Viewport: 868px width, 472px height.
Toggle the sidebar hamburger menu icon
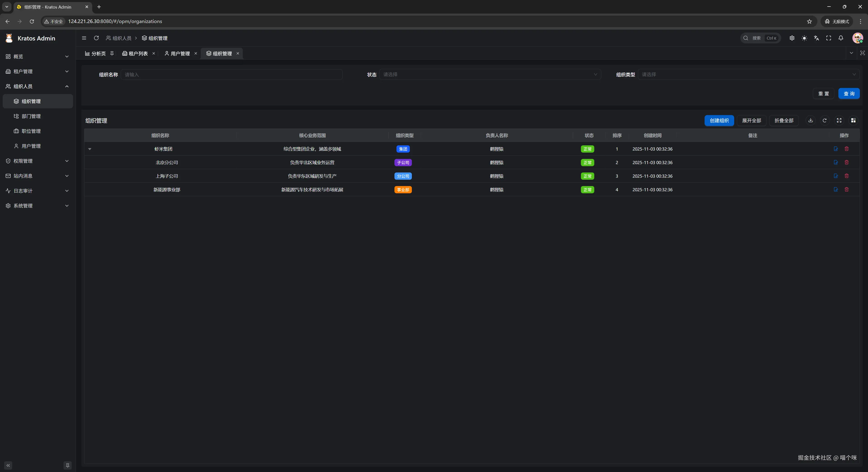click(84, 38)
